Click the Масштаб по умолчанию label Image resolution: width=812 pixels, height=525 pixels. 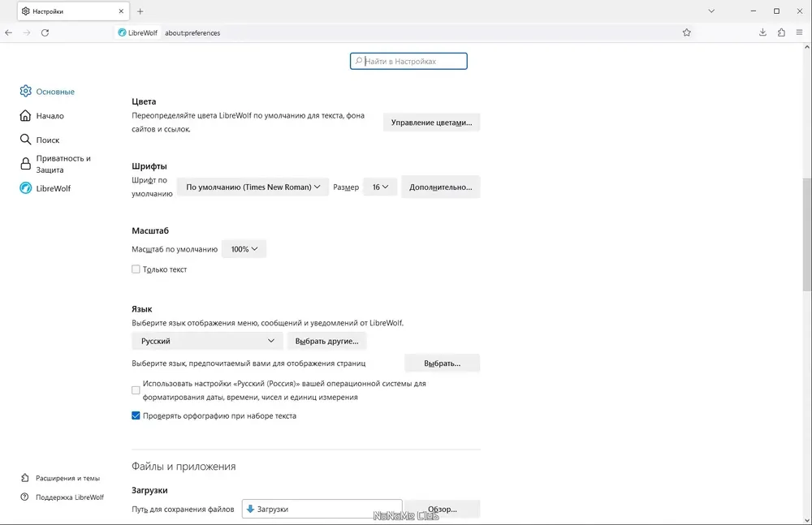coord(175,250)
